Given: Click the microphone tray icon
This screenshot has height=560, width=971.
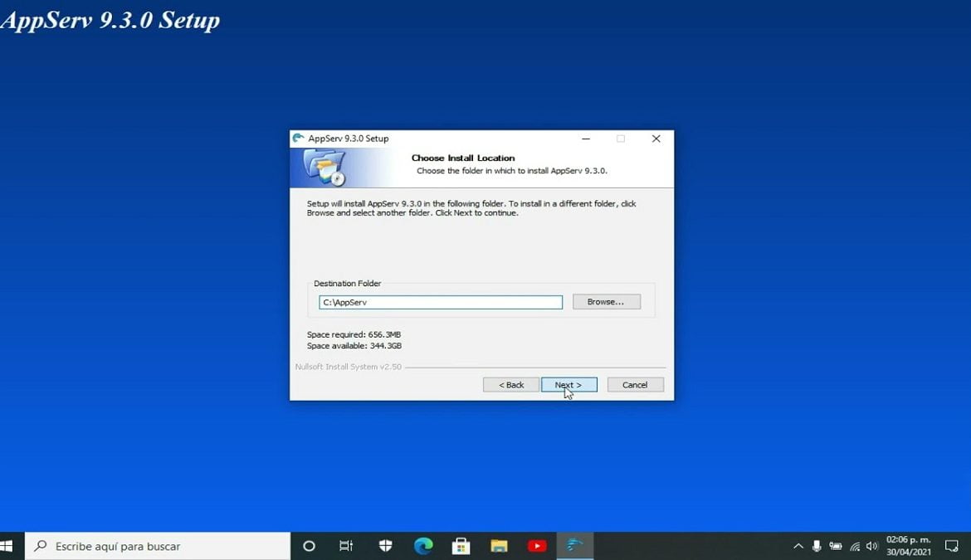Looking at the screenshot, I should (817, 546).
